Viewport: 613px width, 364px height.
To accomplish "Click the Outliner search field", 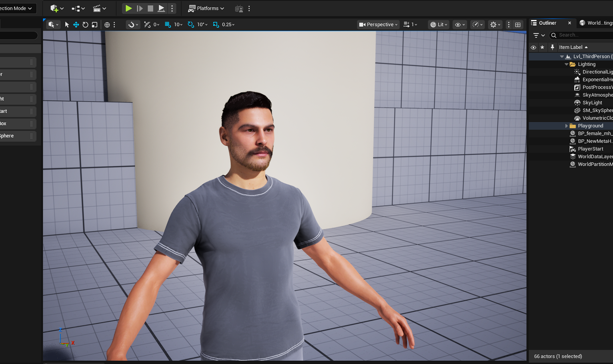I will pos(582,35).
